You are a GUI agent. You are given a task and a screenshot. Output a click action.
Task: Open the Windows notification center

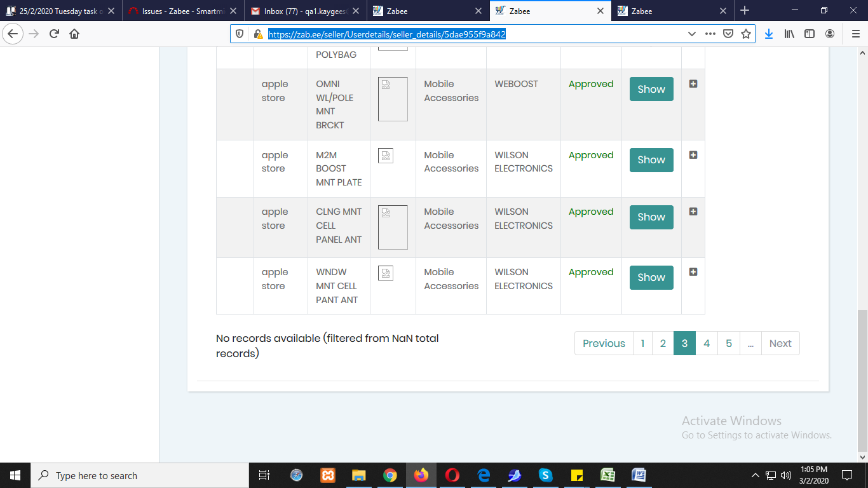[847, 475]
